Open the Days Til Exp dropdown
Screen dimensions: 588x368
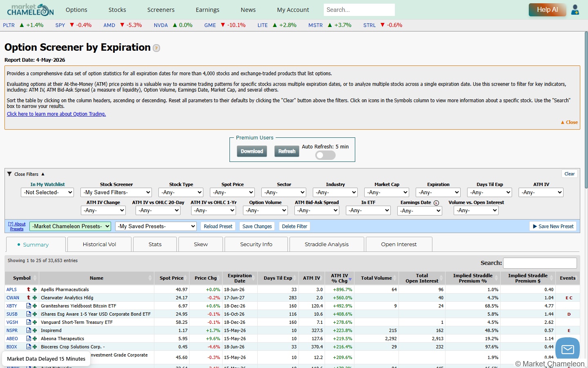(x=490, y=192)
